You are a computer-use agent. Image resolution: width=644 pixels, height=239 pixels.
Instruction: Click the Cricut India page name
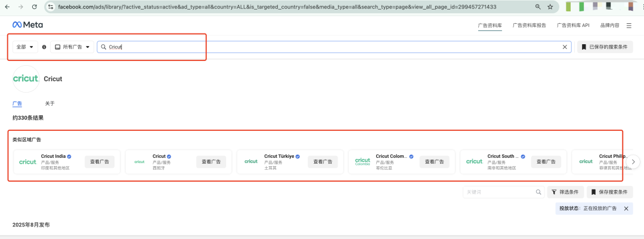[x=54, y=156]
